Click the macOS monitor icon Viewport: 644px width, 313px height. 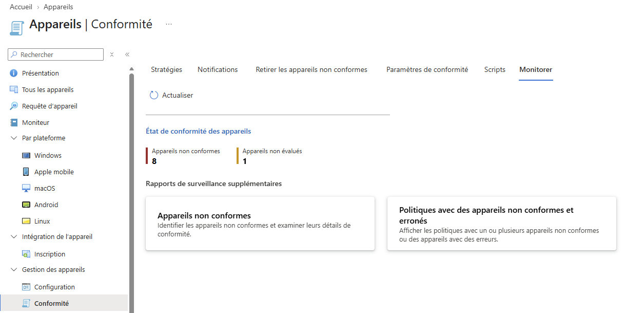point(26,188)
